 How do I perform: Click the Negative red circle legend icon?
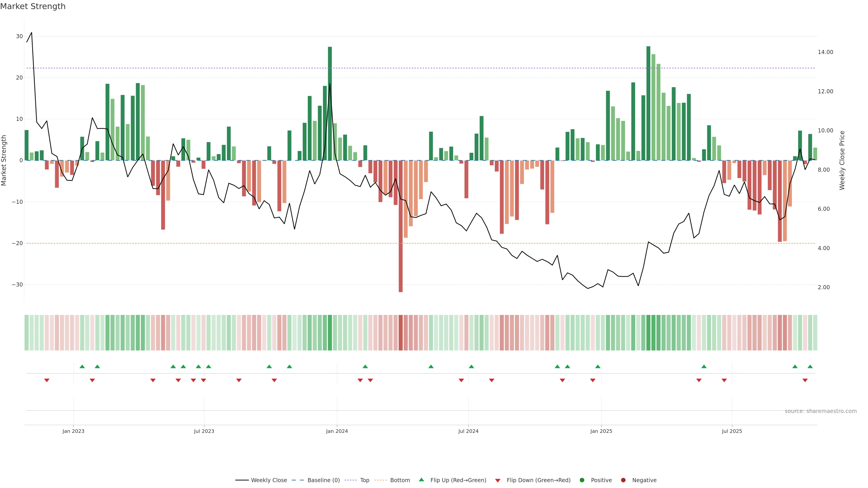623,480
